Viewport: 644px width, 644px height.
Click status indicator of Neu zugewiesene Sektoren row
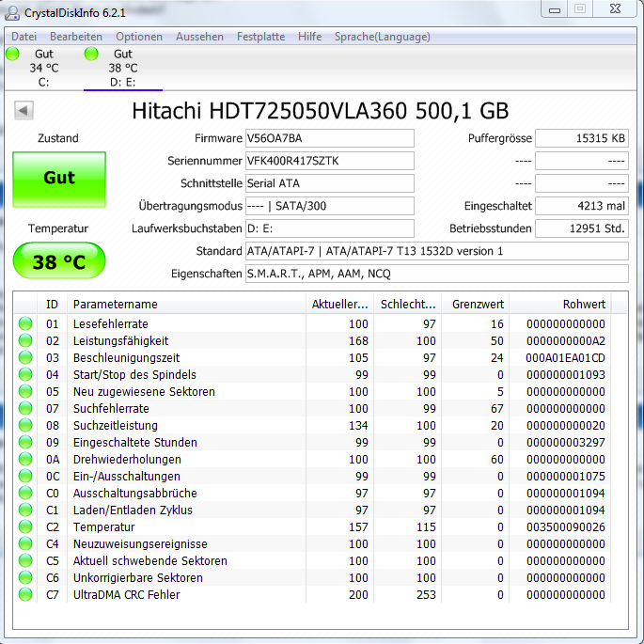(x=25, y=391)
